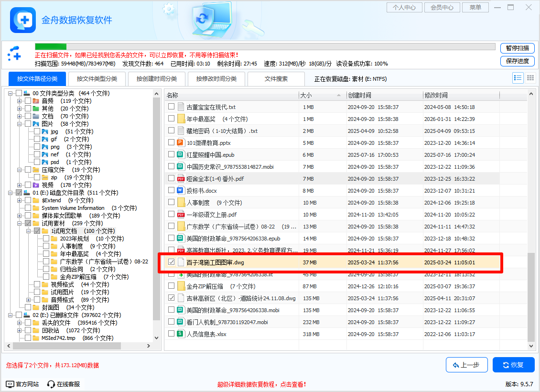Open the 文件搜索 tab
540x392 pixels.
(x=276, y=79)
